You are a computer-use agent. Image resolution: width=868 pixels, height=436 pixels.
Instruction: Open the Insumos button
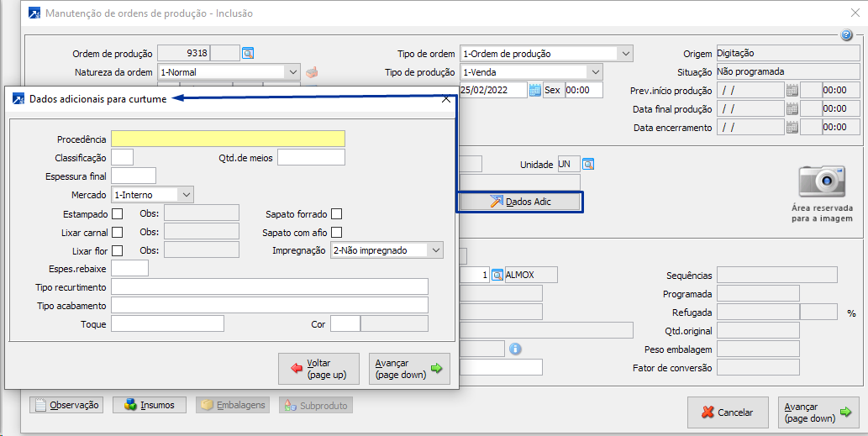click(x=150, y=405)
